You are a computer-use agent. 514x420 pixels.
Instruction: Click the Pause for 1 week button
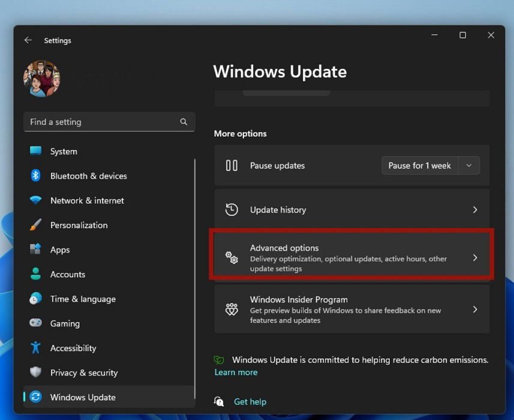coord(420,166)
